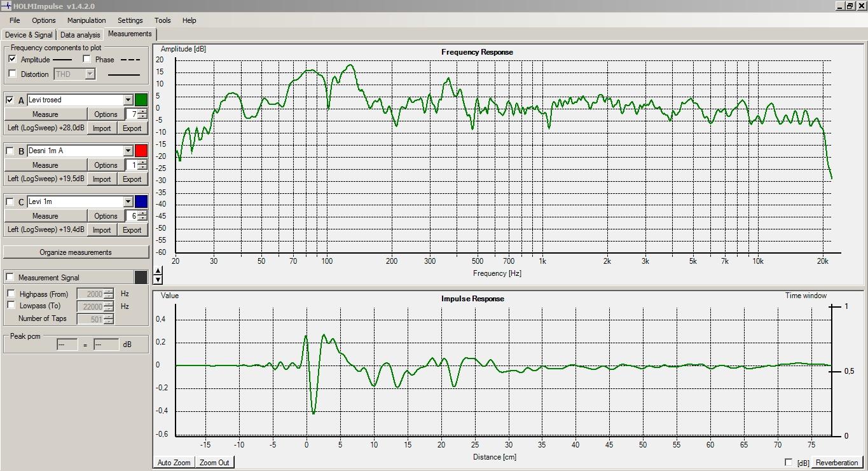Click the Peak pcm dB value field
This screenshot has height=471, width=868.
click(106, 345)
